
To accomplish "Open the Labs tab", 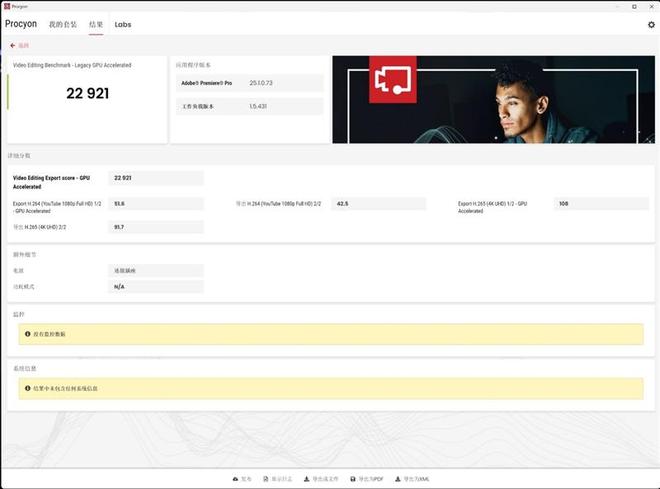I will [122, 24].
